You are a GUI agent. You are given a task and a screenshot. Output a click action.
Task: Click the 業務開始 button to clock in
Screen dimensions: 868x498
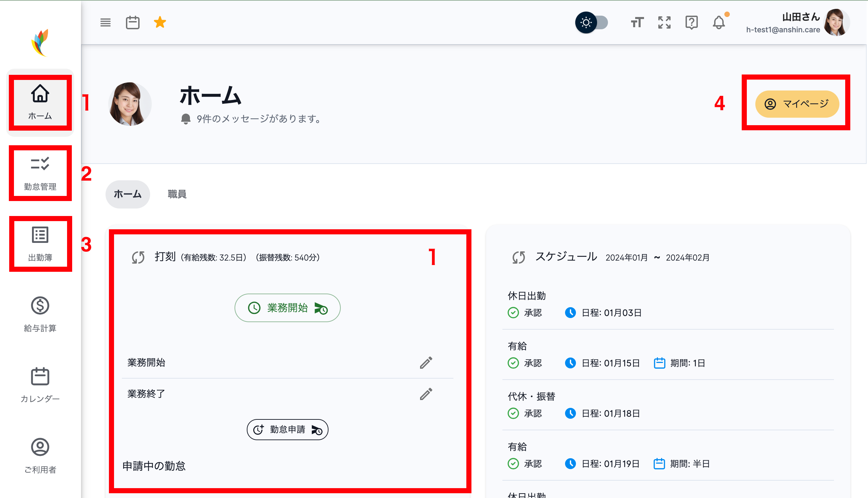click(x=287, y=308)
